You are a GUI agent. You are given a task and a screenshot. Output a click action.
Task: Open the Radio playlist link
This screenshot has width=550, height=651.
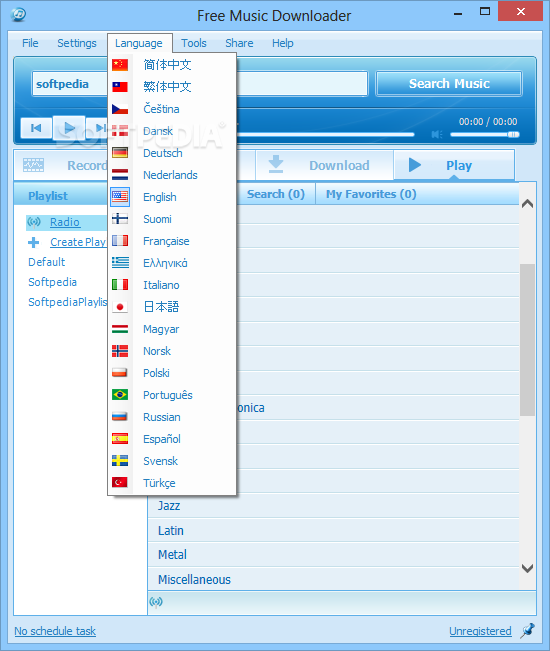point(65,222)
